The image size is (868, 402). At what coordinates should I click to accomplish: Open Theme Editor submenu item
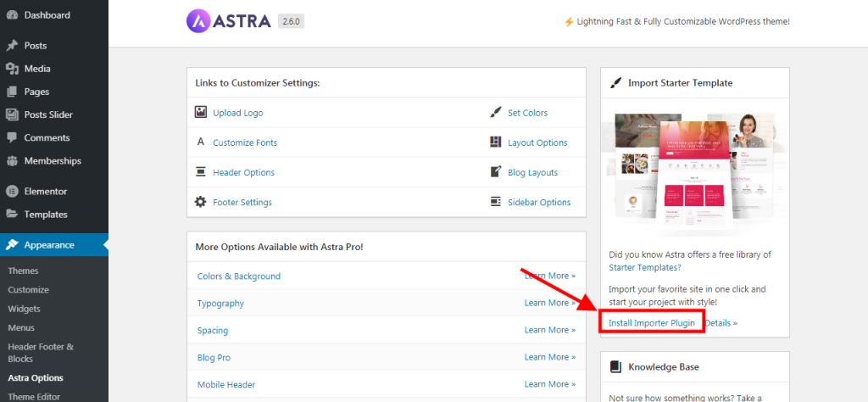point(34,396)
